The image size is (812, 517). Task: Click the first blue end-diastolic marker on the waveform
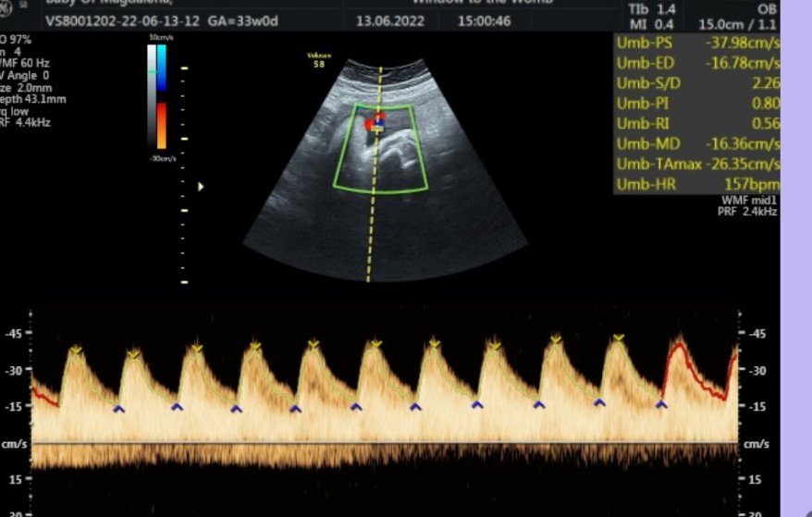tap(119, 409)
